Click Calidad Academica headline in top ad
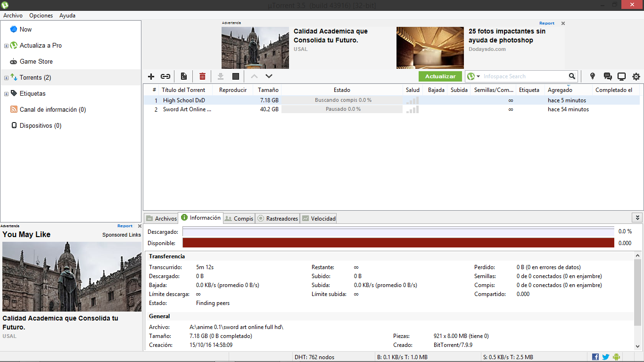The width and height of the screenshot is (644, 362). click(x=330, y=36)
